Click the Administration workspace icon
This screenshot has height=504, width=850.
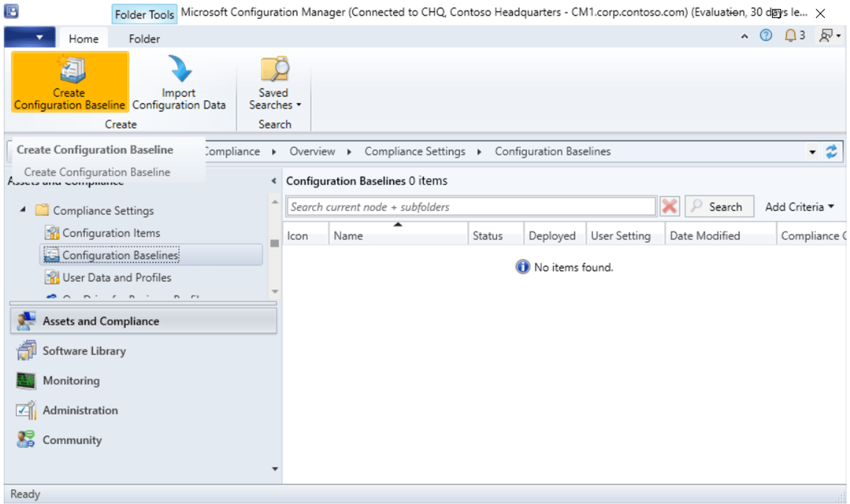coord(26,410)
